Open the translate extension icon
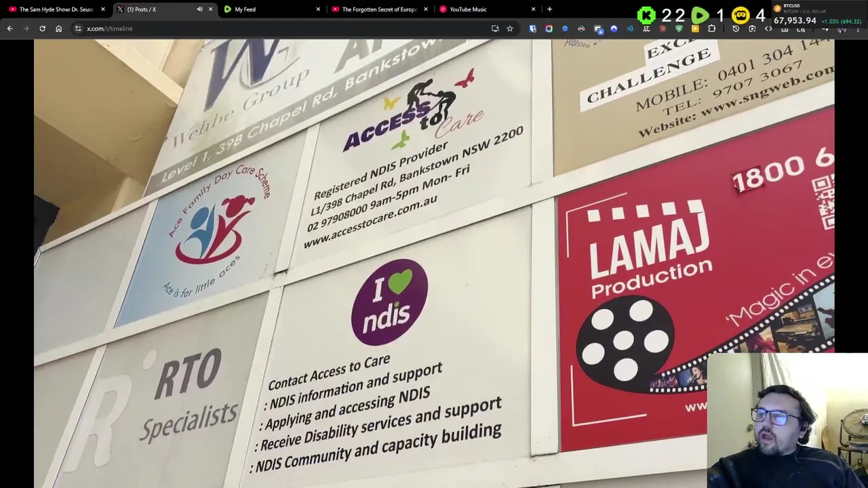This screenshot has width=868, height=488. click(646, 28)
